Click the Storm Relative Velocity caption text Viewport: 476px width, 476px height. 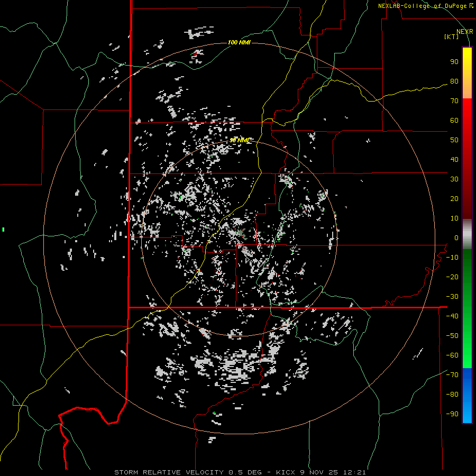[240, 472]
